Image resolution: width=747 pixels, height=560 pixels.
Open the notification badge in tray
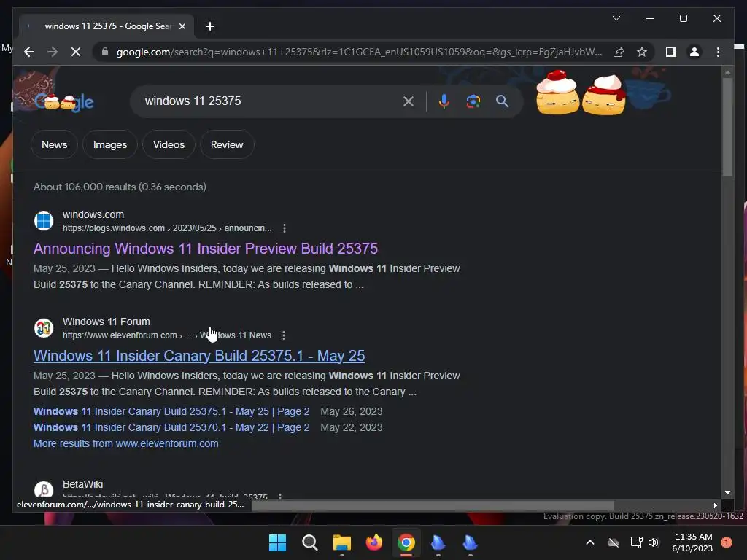coord(727,542)
